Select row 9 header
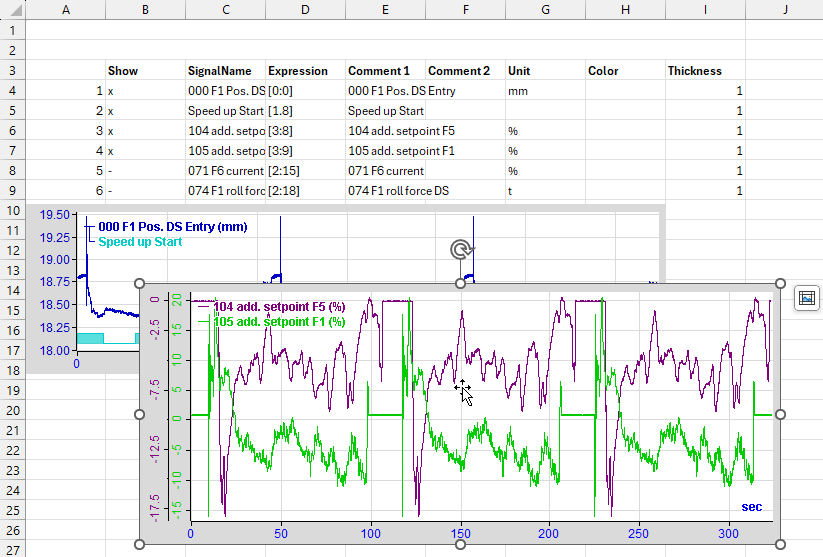The height and width of the screenshot is (557, 823). (x=13, y=191)
